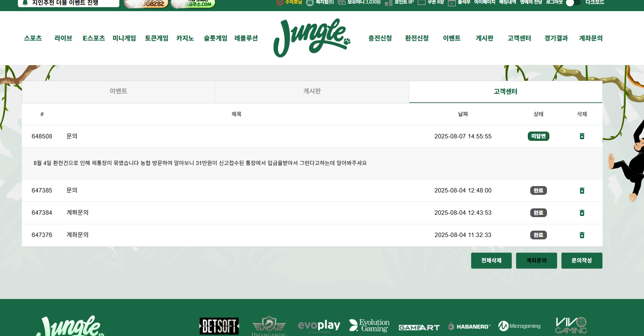Expand the 648508 inquiry row
The height and width of the screenshot is (336, 644).
coord(72,136)
